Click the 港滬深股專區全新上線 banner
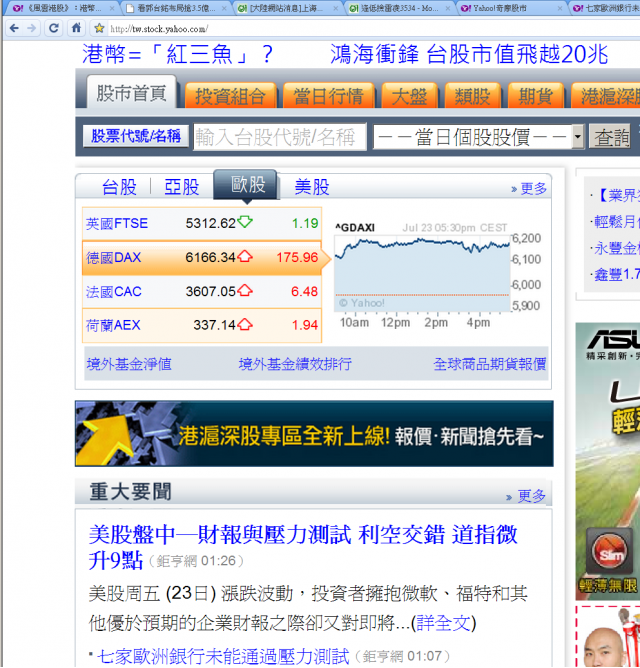Viewport: 640px width, 668px height. pos(314,434)
